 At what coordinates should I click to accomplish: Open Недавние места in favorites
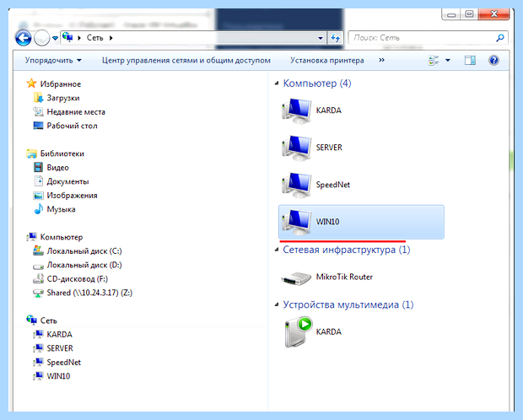76,112
